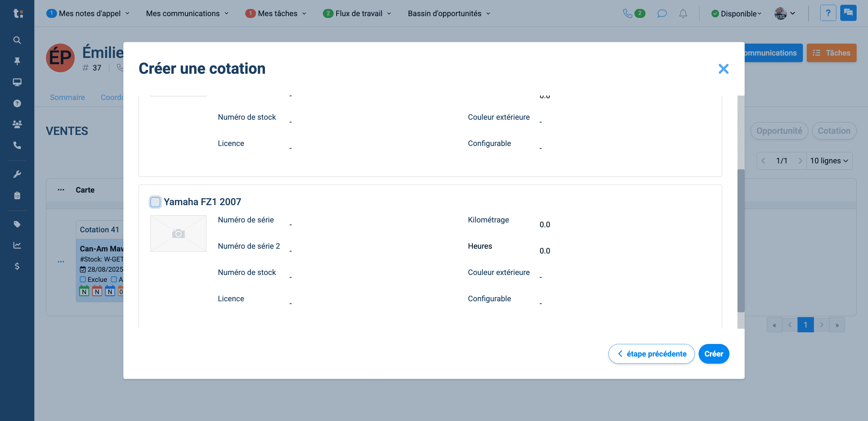Open the notifications bell icon

[x=683, y=13]
